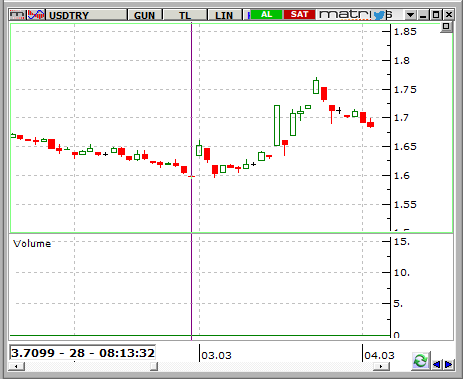Click the red SAT sell button
Viewport: 463px width, 379px height.
pos(299,15)
